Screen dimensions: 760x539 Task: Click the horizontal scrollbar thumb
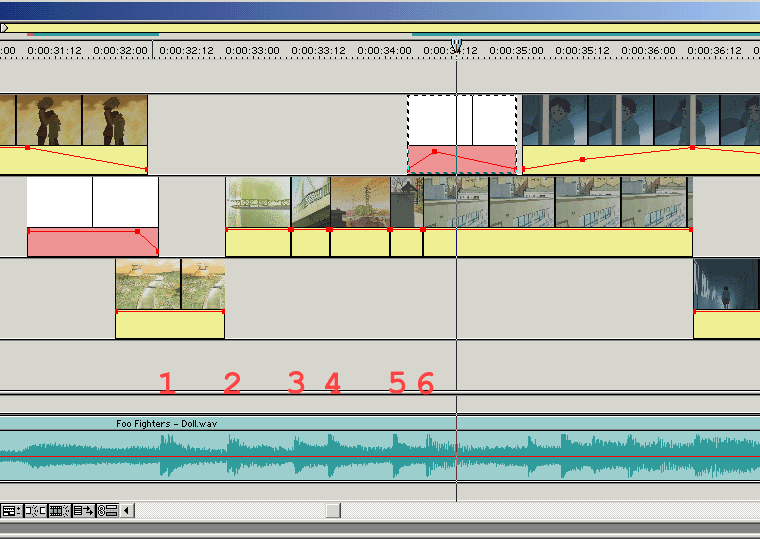pyautogui.click(x=333, y=510)
